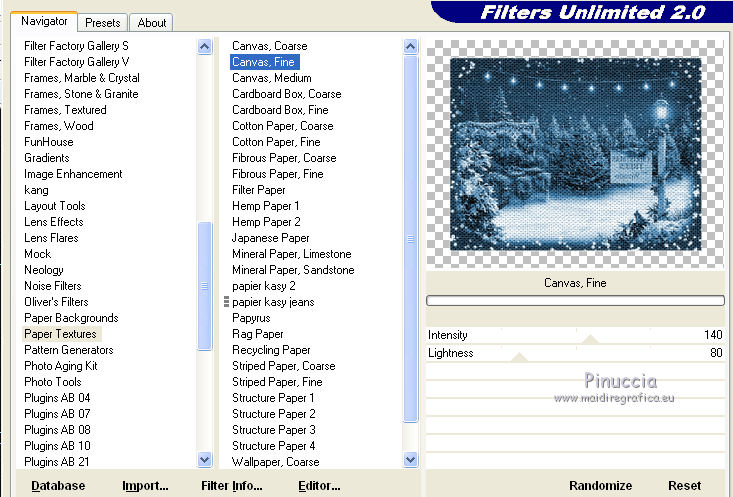This screenshot has width=733, height=497.
Task: Select FunHouse category
Action: pyautogui.click(x=49, y=142)
